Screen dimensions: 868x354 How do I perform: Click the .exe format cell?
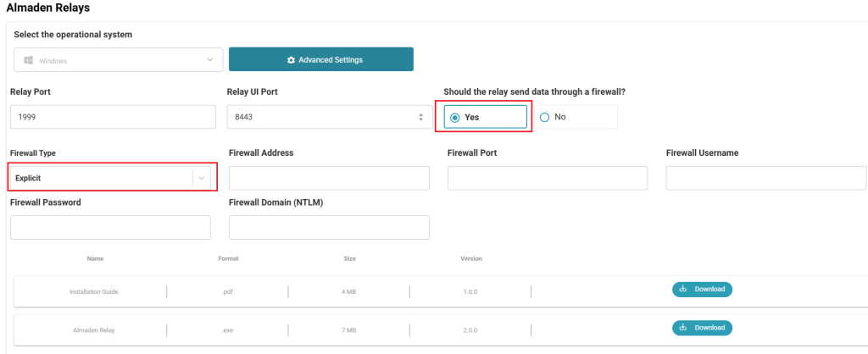click(227, 330)
